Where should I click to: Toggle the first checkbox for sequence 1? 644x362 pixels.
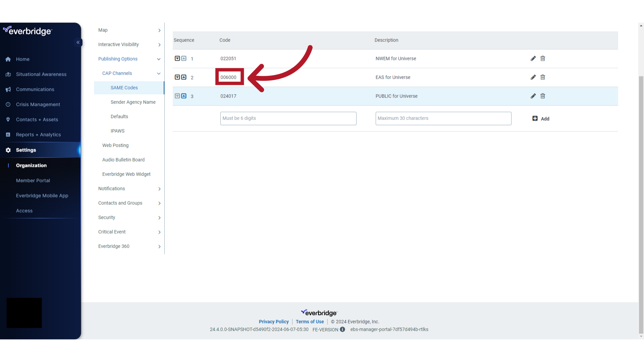point(177,58)
